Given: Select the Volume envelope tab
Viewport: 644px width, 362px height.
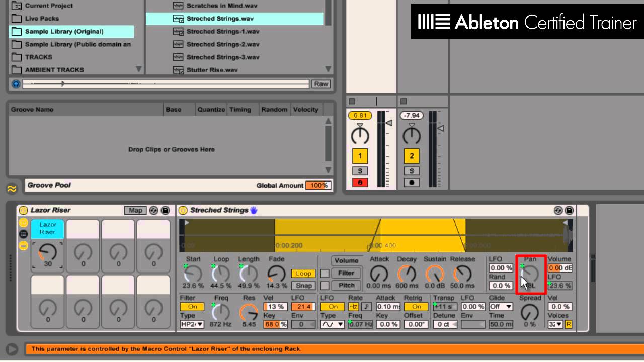Looking at the screenshot, I should click(x=346, y=261).
